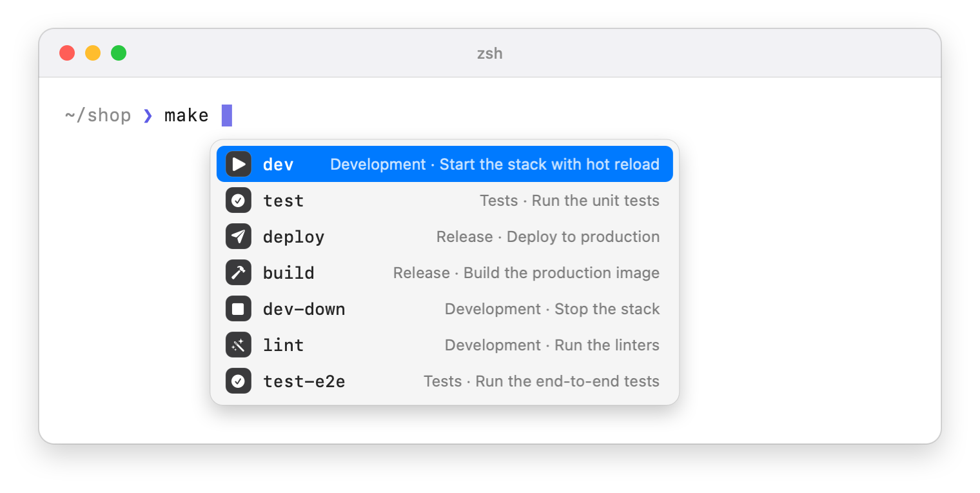Click the paper plane icon for deploy
The height and width of the screenshot is (493, 980).
click(239, 236)
